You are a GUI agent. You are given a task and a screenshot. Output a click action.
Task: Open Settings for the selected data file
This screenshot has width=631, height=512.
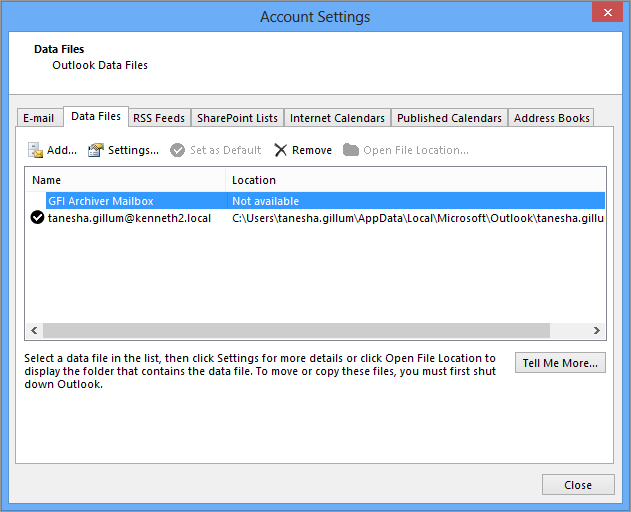coord(124,150)
